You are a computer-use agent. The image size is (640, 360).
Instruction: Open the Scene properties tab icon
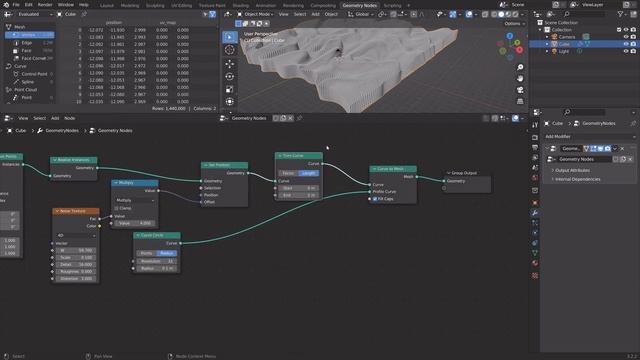click(x=535, y=168)
